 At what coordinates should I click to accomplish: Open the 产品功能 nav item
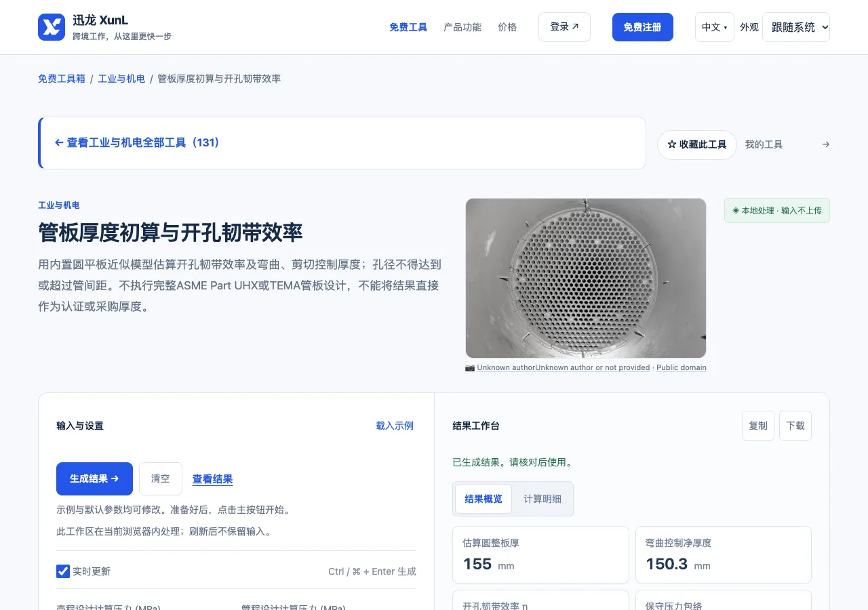pos(462,27)
